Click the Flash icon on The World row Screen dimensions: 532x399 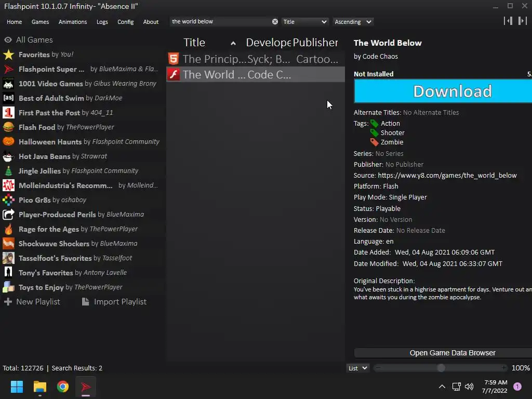click(x=174, y=74)
